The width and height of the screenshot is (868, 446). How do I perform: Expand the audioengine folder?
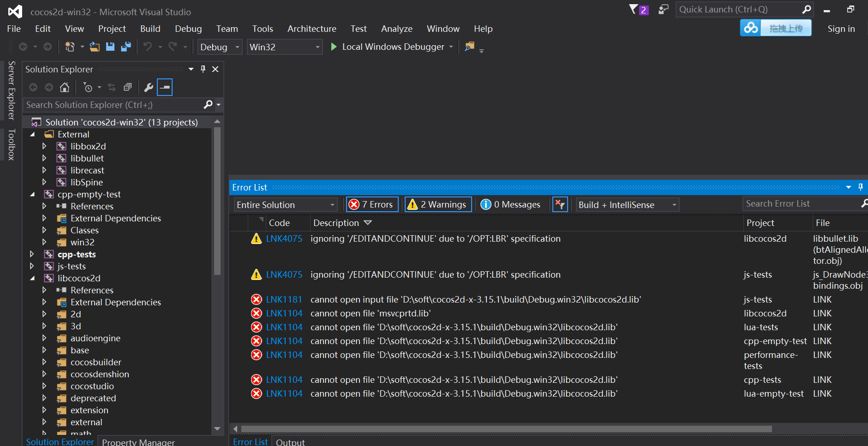(x=44, y=338)
